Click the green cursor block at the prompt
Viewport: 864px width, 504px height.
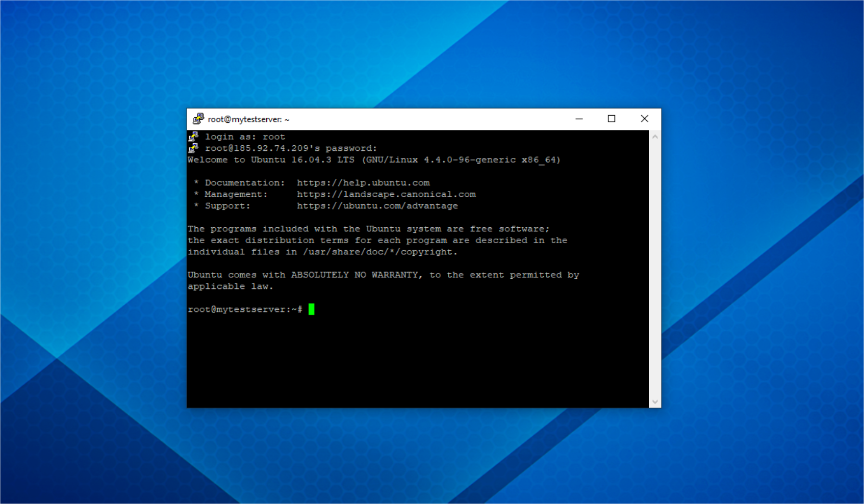point(312,309)
